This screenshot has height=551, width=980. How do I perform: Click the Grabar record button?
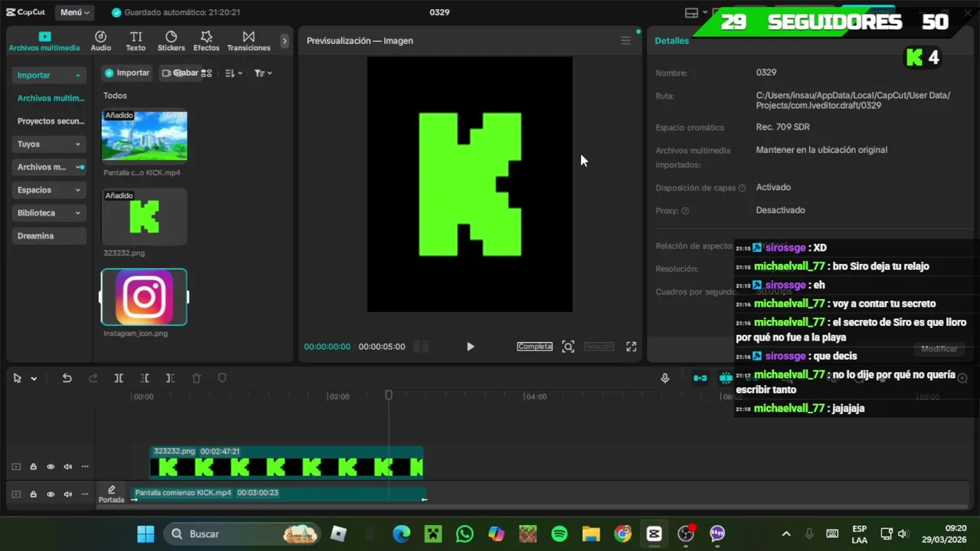(x=180, y=73)
